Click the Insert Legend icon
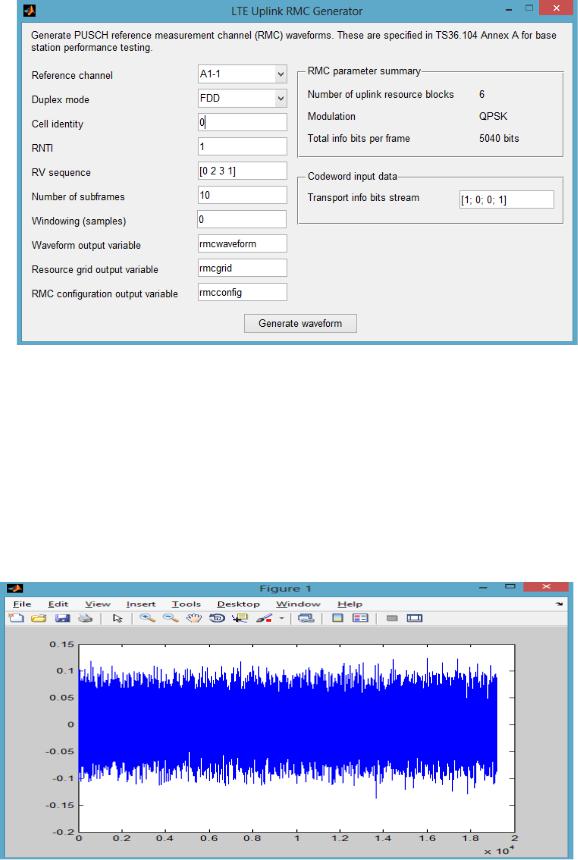 (360, 618)
